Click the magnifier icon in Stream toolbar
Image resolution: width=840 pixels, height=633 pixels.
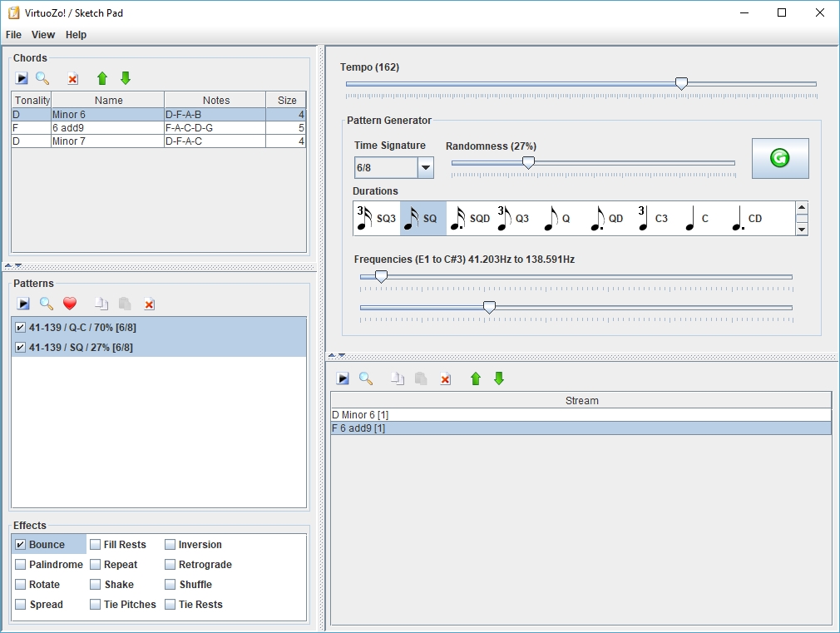(366, 378)
